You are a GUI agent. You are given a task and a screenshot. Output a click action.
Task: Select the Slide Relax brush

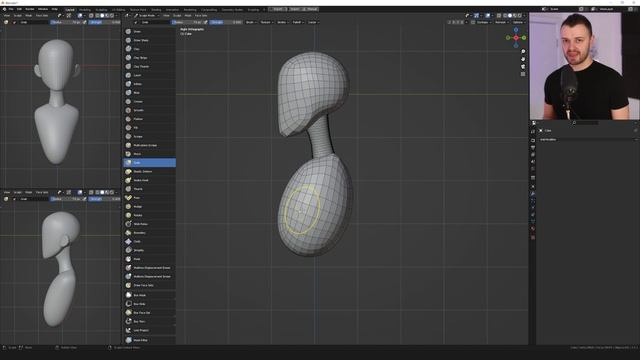[149, 224]
